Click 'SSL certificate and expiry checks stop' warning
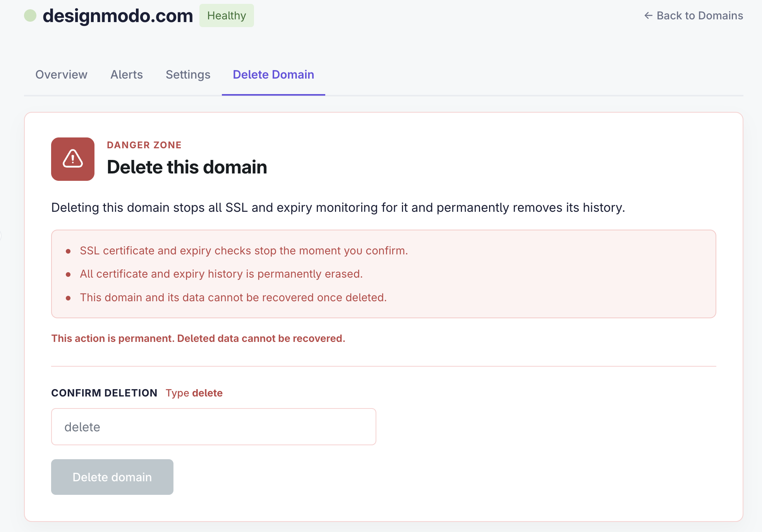The height and width of the screenshot is (532, 762). tap(244, 251)
